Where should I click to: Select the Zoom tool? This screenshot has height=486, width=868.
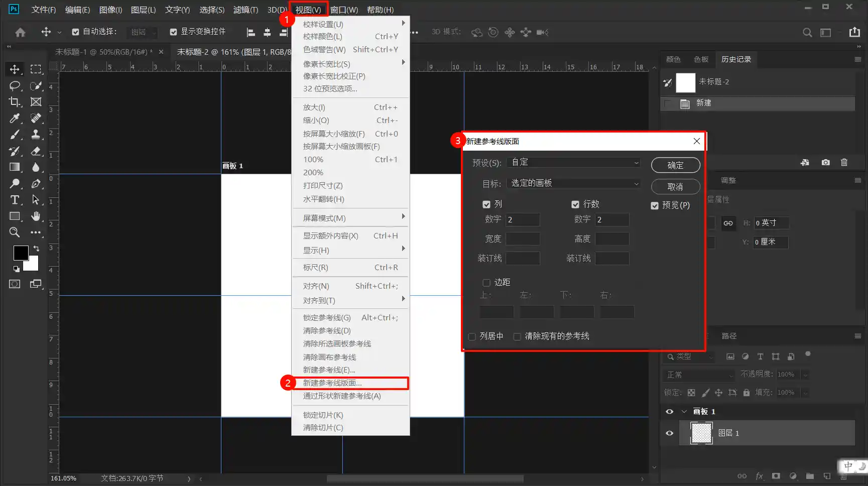click(15, 232)
